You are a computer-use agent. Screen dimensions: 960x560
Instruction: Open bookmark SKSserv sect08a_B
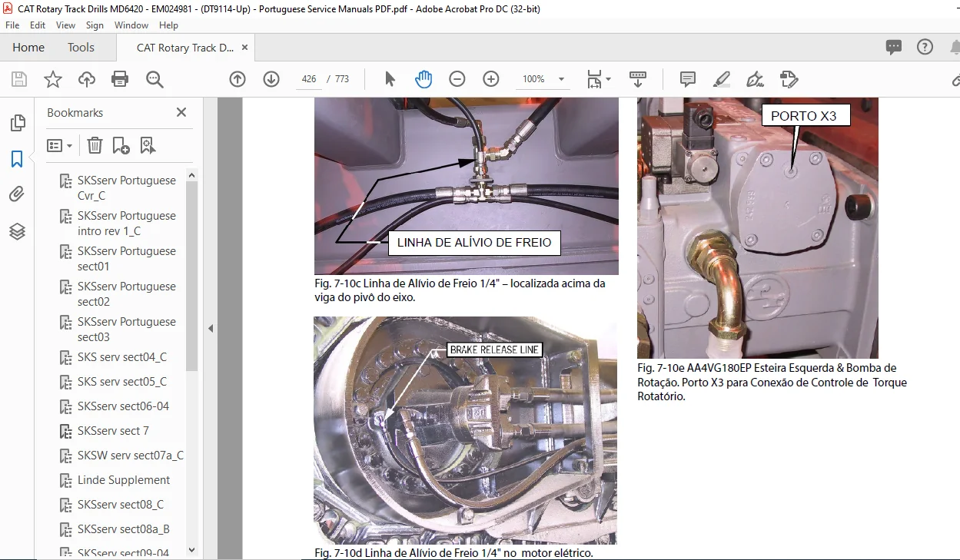[124, 529]
